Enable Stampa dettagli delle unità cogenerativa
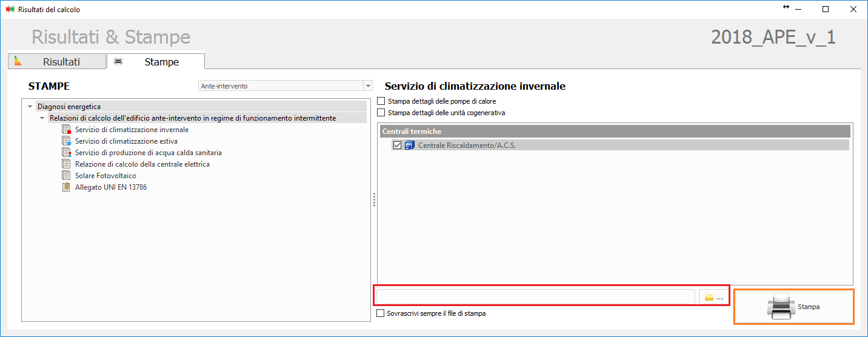868x337 pixels. 381,113
